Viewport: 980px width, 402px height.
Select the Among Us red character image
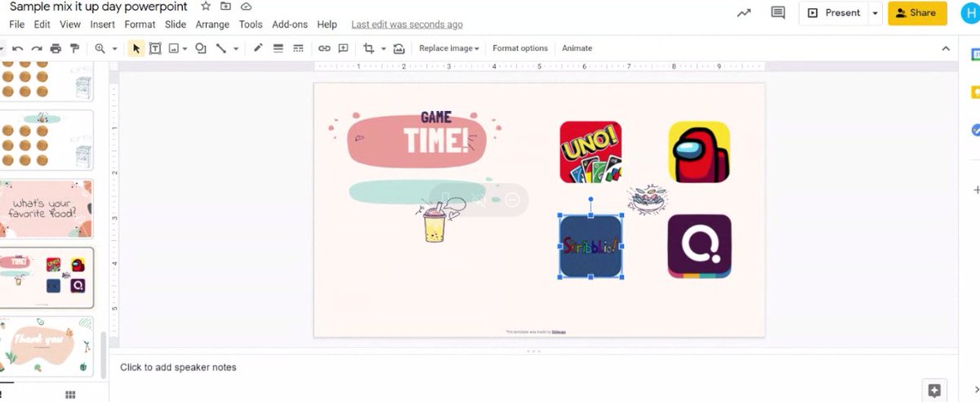point(699,152)
